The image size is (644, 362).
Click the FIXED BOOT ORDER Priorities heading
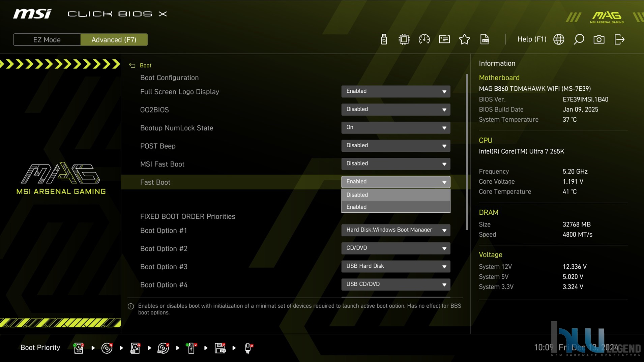(187, 216)
